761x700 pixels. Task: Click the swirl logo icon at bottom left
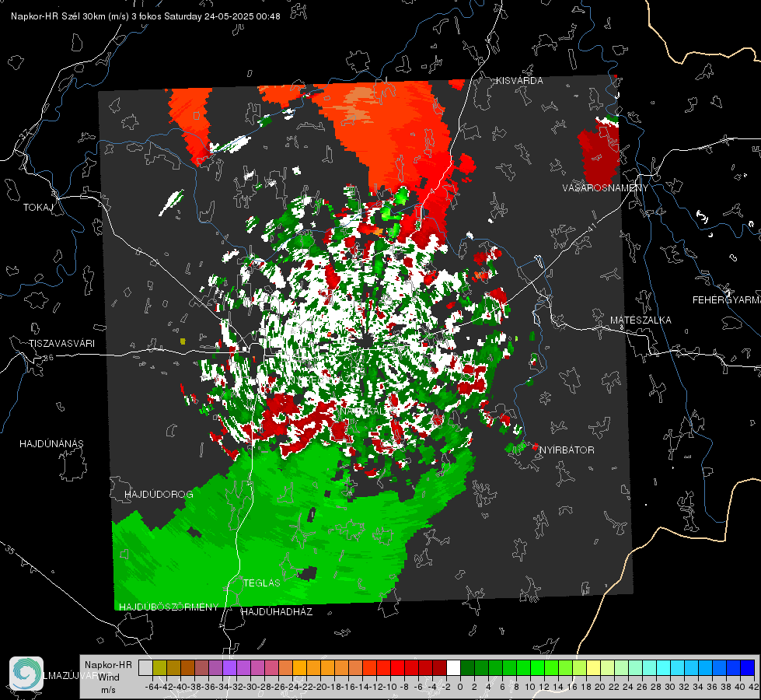26,674
